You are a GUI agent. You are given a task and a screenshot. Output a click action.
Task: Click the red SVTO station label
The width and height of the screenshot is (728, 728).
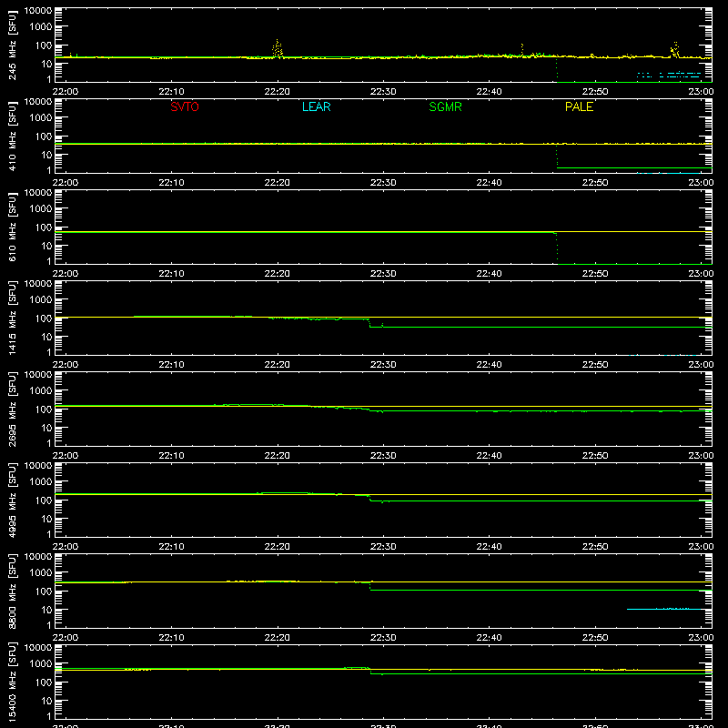click(185, 106)
